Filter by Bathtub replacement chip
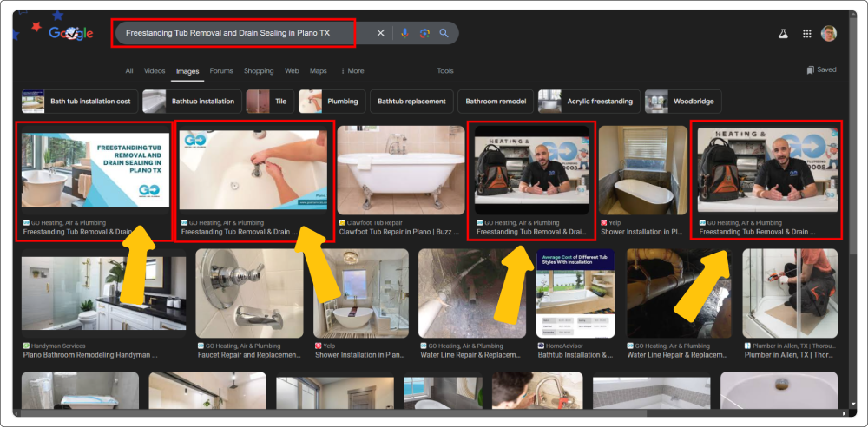 pos(411,102)
